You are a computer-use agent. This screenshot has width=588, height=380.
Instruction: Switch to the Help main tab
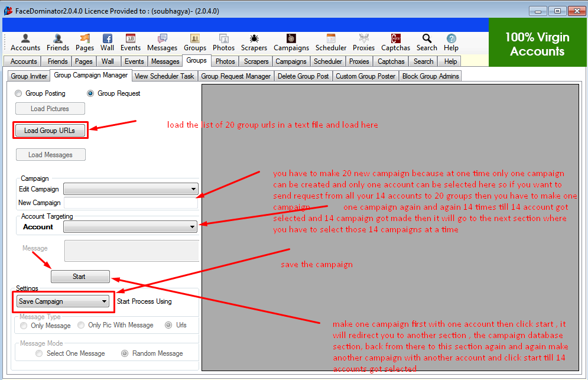click(x=450, y=61)
